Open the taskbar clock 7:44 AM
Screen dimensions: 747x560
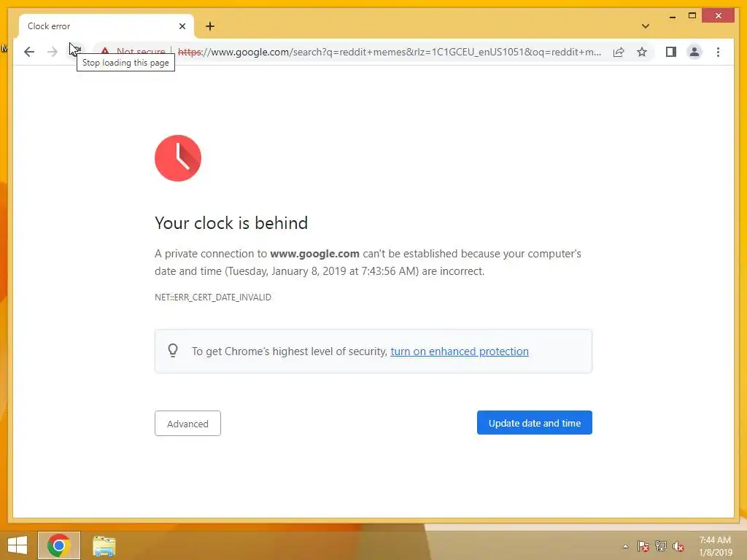point(715,546)
